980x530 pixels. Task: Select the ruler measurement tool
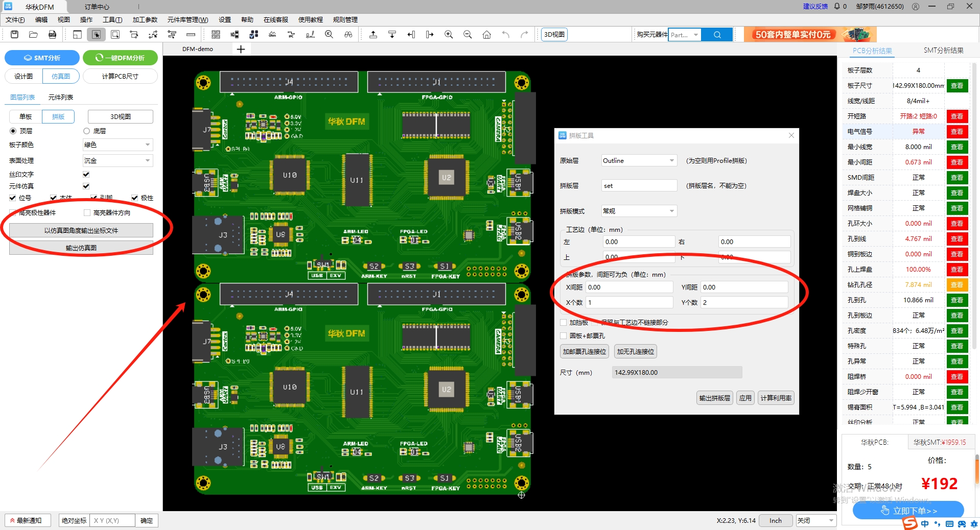(191, 35)
